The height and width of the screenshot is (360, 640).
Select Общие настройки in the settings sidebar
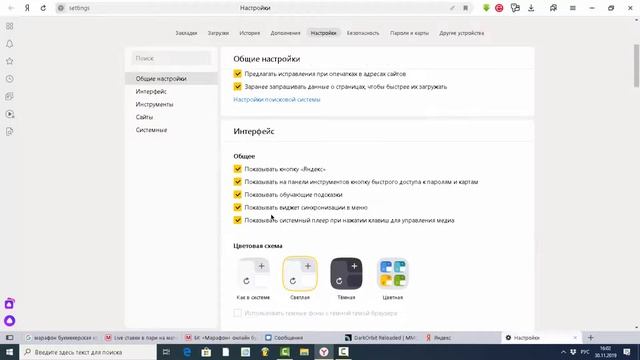pos(171,78)
